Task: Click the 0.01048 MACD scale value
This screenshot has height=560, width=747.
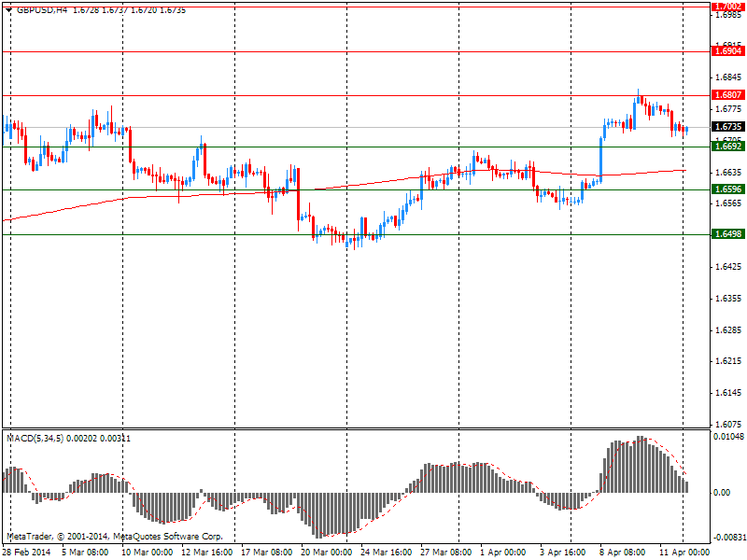Action: [x=728, y=437]
